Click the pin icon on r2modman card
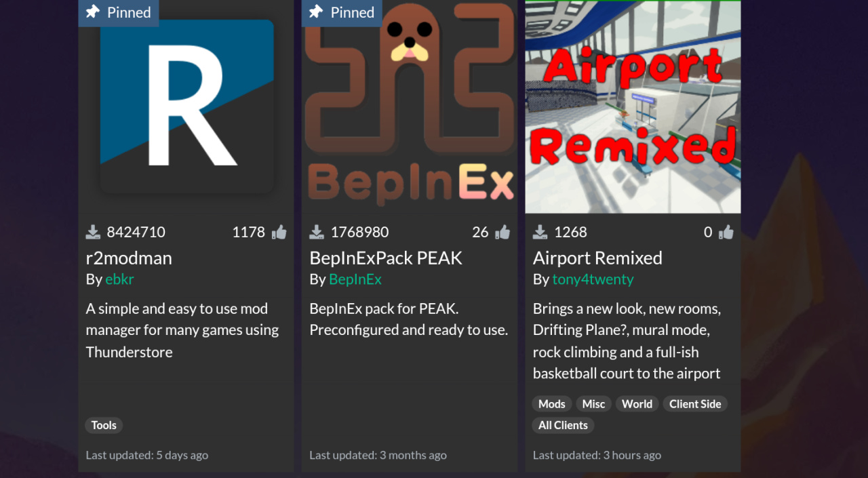The width and height of the screenshot is (868, 478). [x=93, y=12]
